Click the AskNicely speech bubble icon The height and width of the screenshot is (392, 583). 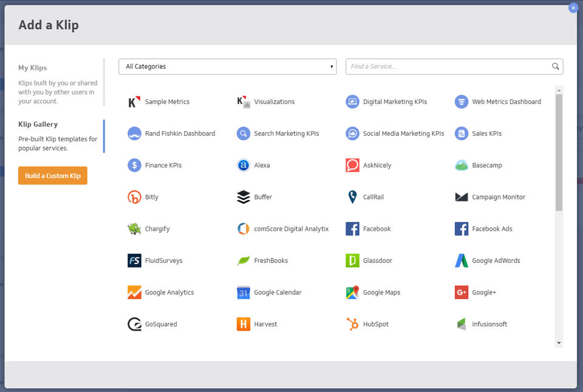coord(352,165)
